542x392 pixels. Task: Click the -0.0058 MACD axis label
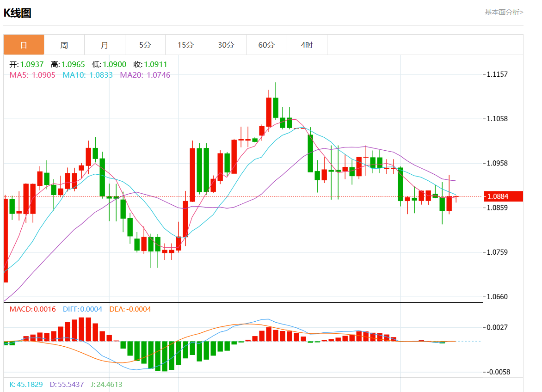[x=499, y=372]
